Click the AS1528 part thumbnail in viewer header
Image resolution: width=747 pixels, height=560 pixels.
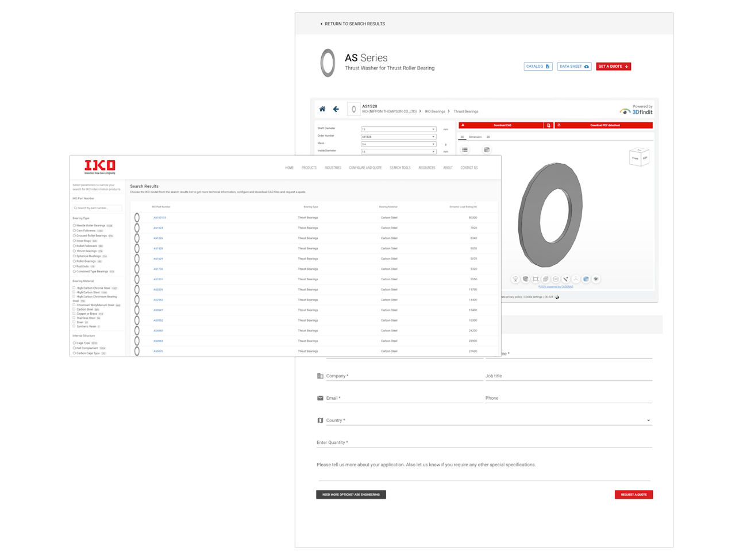[x=353, y=109]
